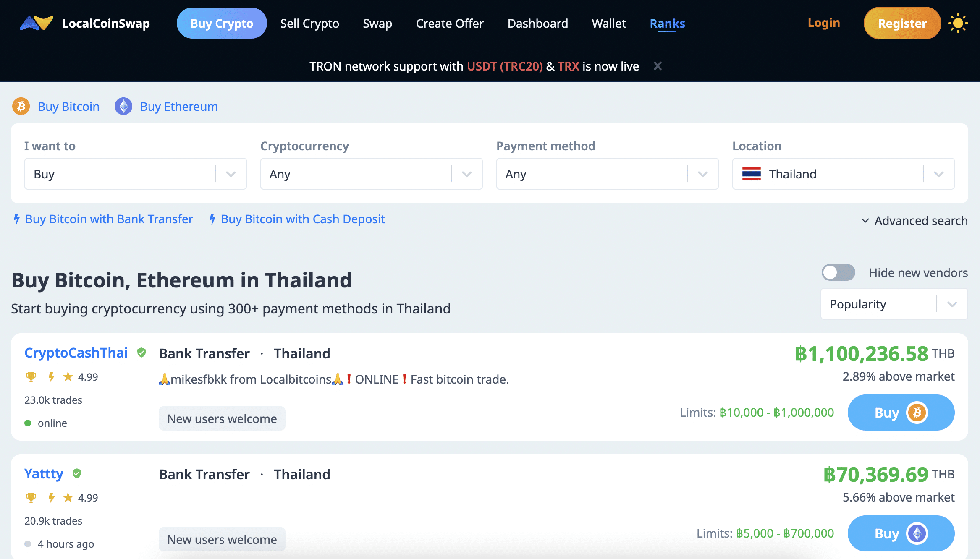Click lightning icon before Cash Deposit link
This screenshot has height=559, width=980.
(212, 219)
